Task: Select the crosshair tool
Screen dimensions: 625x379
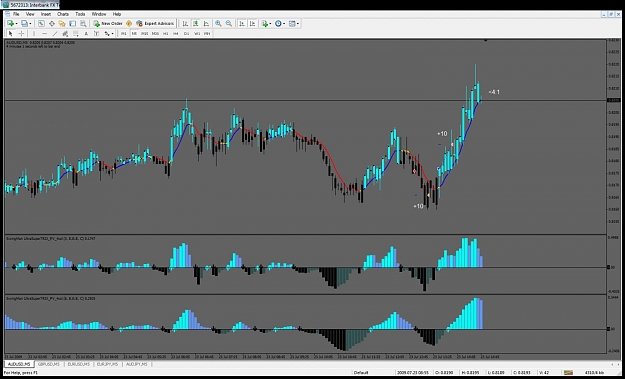Action: click(22, 33)
